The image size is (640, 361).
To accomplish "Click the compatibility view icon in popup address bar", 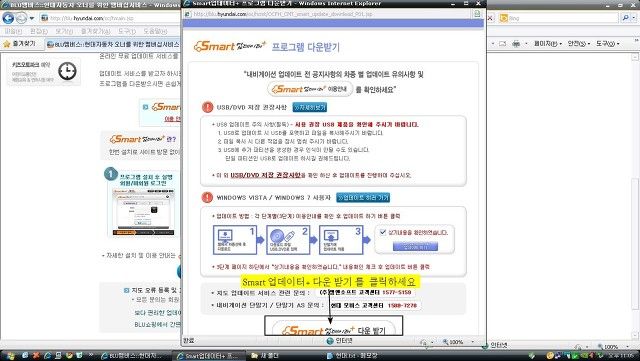I will (x=477, y=14).
